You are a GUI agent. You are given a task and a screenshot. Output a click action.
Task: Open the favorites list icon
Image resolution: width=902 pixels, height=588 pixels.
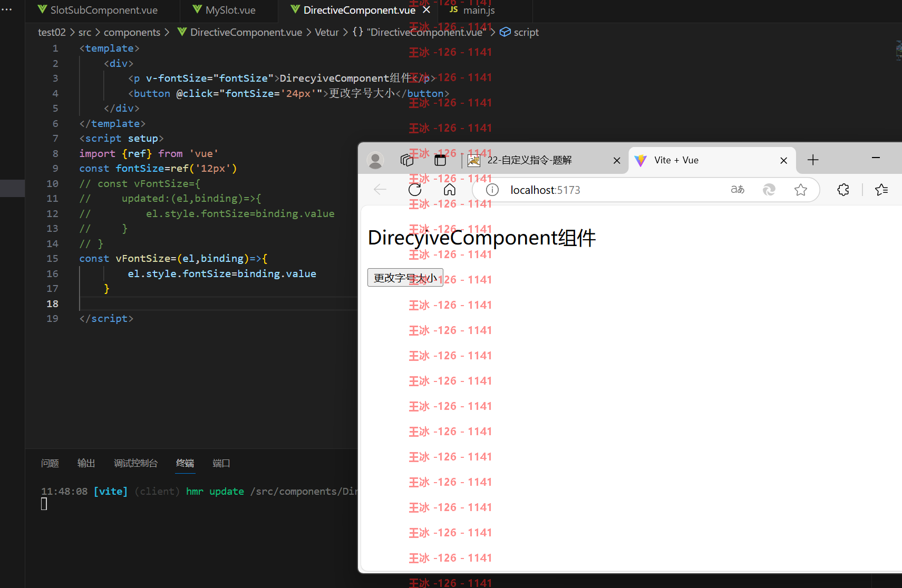(881, 190)
